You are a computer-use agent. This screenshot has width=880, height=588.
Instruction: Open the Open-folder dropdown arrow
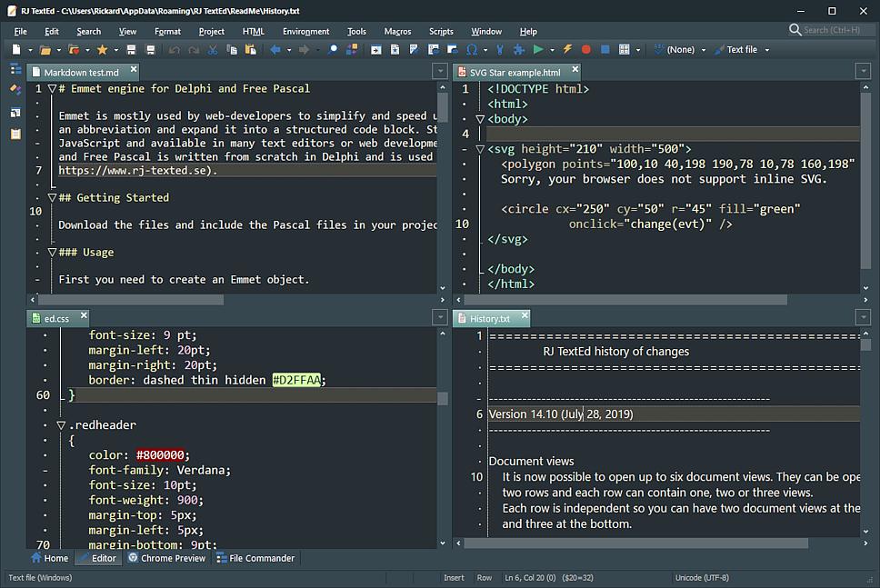(58, 50)
